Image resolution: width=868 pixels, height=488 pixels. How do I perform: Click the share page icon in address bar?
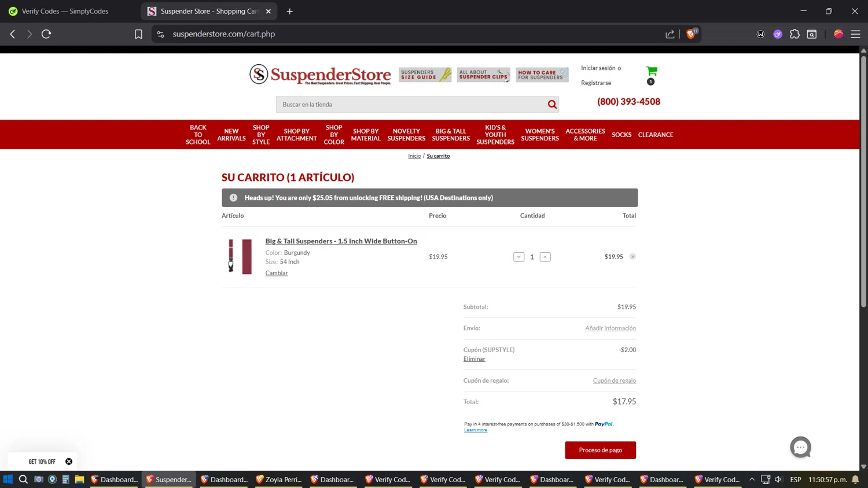670,34
